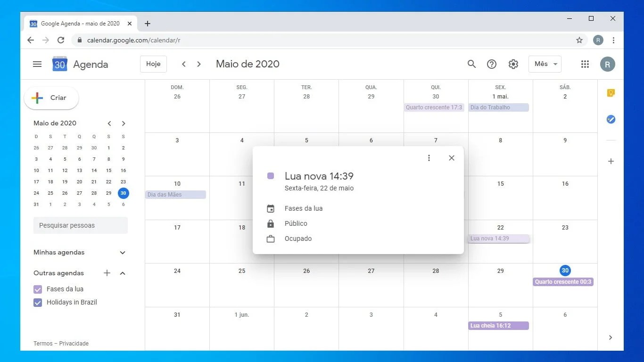
Task: Uncheck the Fases da lua calendar
Action: pos(38,289)
